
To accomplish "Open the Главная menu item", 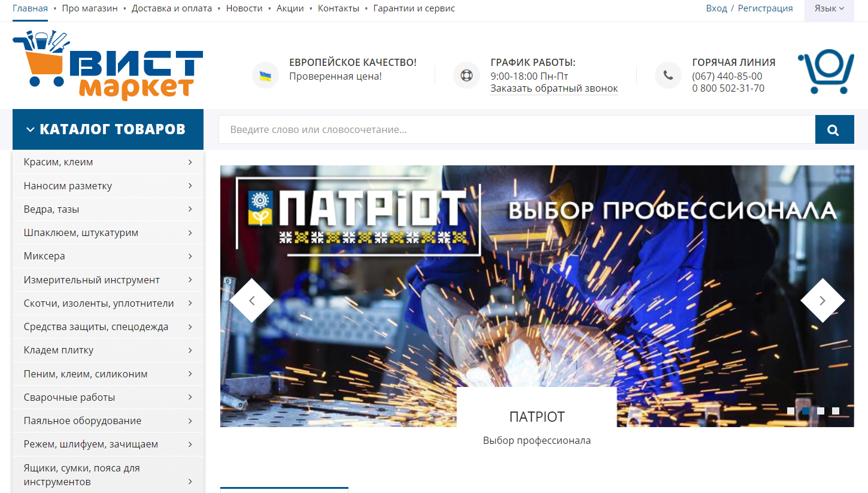I will click(x=30, y=8).
